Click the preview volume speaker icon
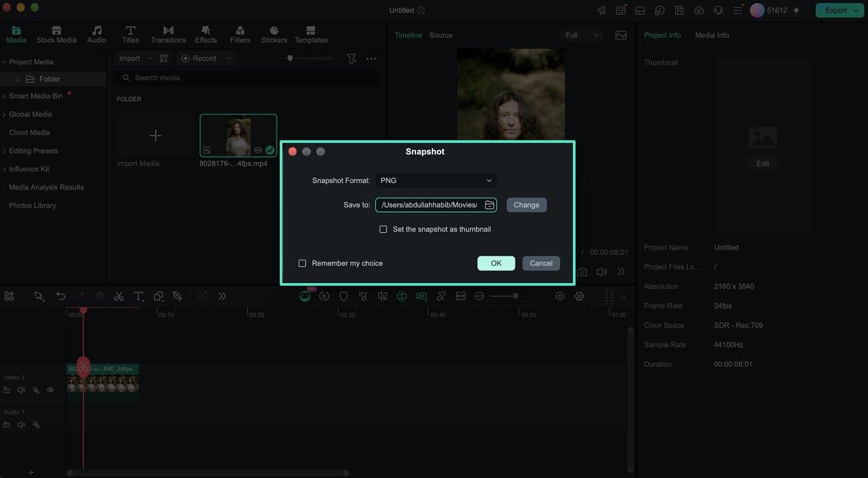This screenshot has width=868, height=478. point(602,272)
